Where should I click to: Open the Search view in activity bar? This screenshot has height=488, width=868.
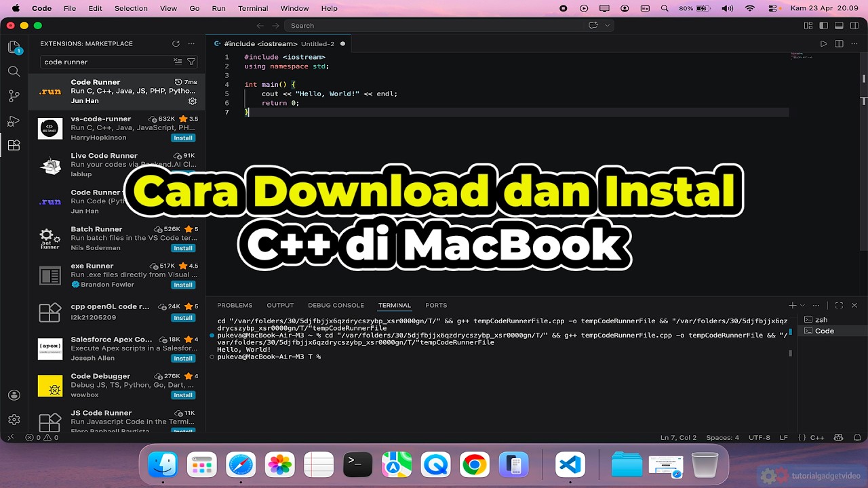(14, 71)
